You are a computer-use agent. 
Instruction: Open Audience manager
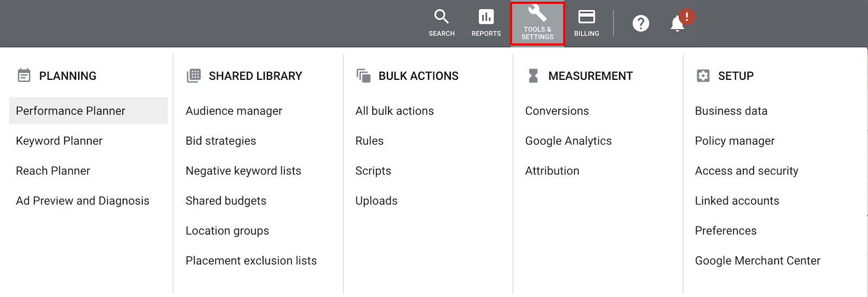(234, 111)
